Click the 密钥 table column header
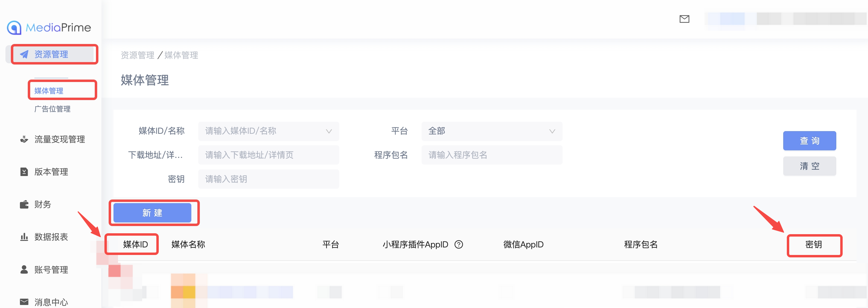Viewport: 868px width, 308px height. (813, 244)
